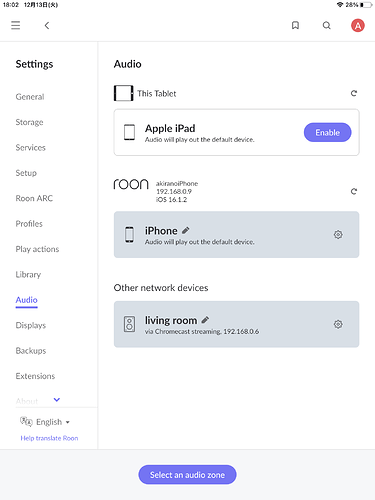Select Storage in settings sidebar
The width and height of the screenshot is (375, 500).
pos(29,122)
